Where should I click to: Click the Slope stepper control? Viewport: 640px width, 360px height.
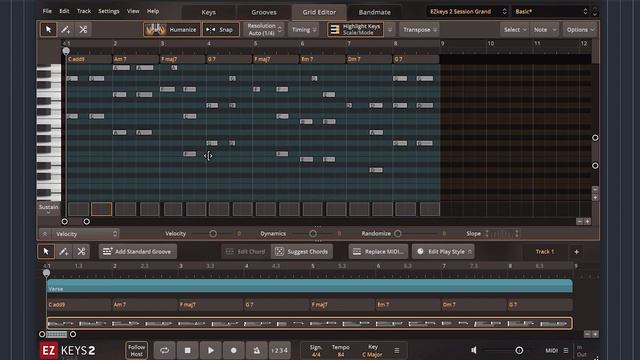502,233
